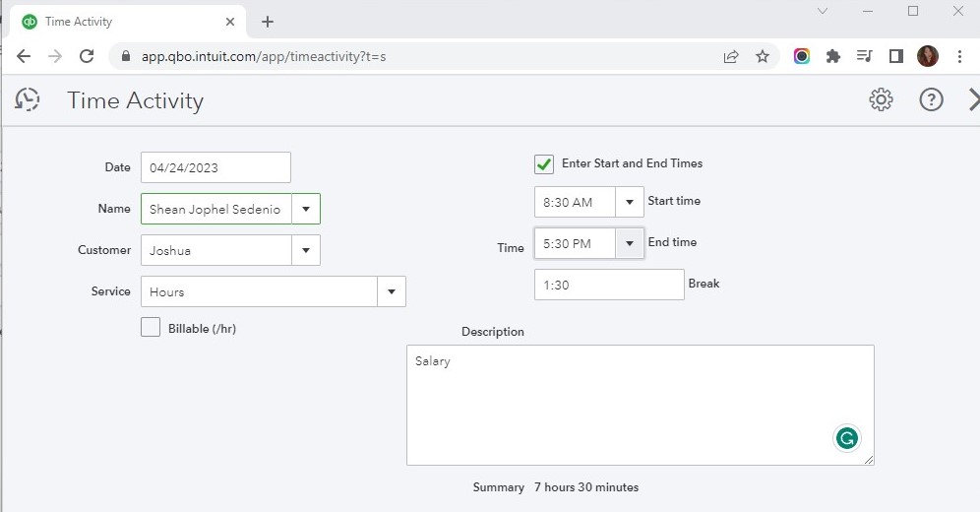This screenshot has width=980, height=512.
Task: Expand the Service dropdown arrow
Action: (x=392, y=291)
